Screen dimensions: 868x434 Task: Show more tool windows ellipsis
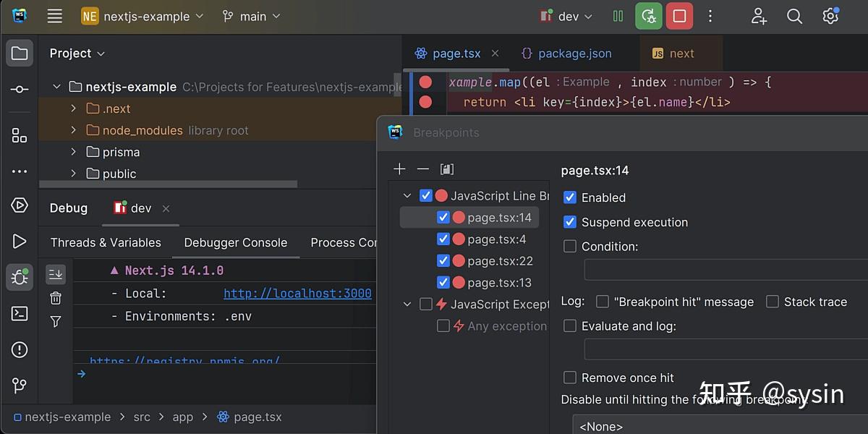[x=20, y=171]
